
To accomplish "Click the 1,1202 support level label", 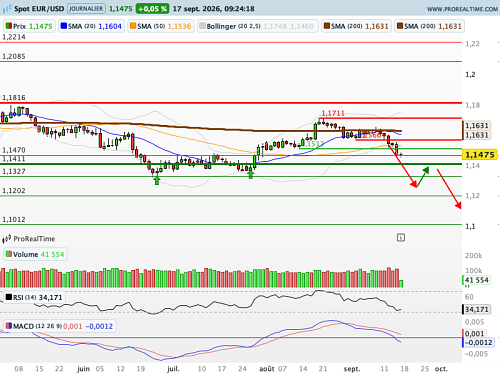I will pos(14,191).
